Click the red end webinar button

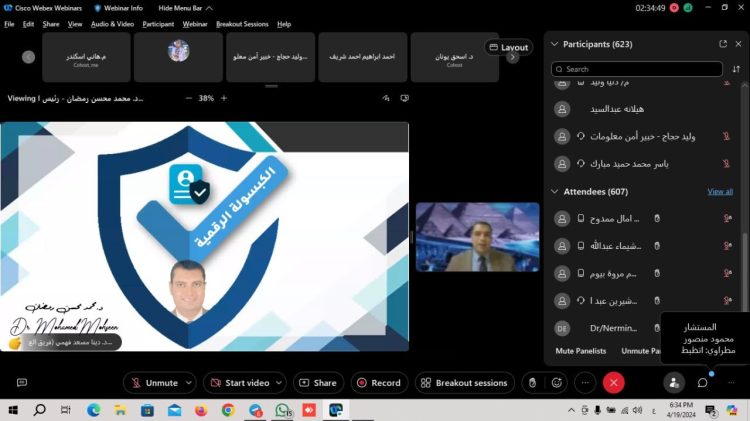coord(614,383)
